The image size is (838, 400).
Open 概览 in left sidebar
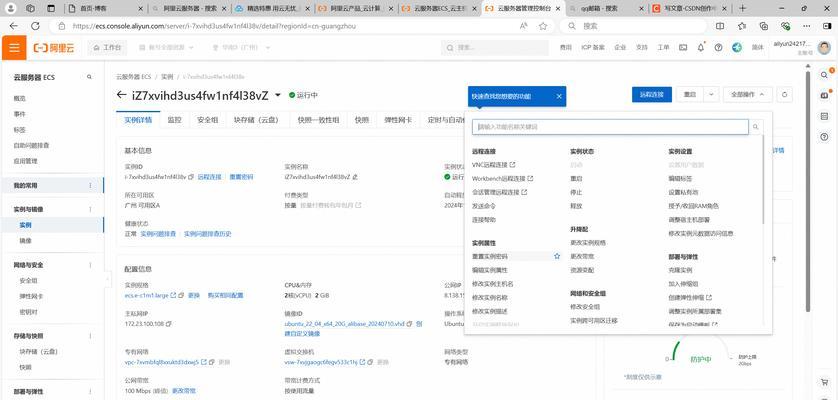[20, 98]
